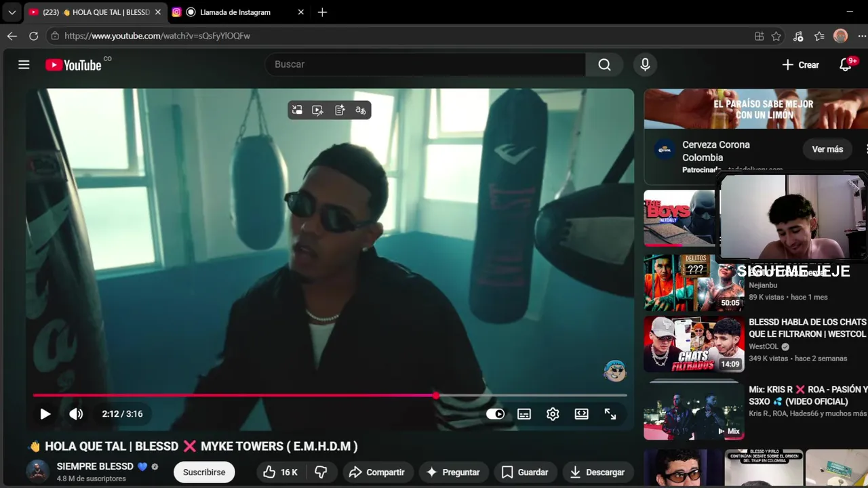868x488 pixels.
Task: Open AI video summary notes icon
Action: [340, 110]
